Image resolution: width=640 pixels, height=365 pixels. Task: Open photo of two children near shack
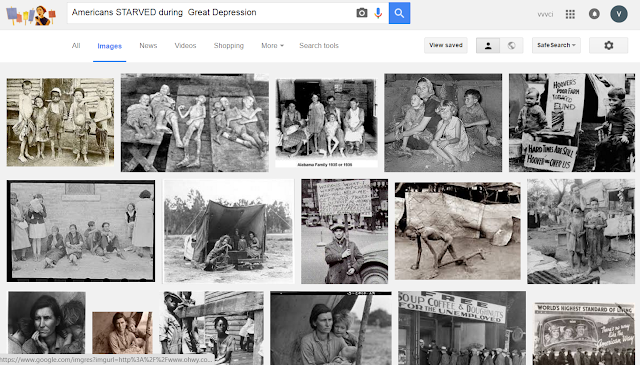581,231
